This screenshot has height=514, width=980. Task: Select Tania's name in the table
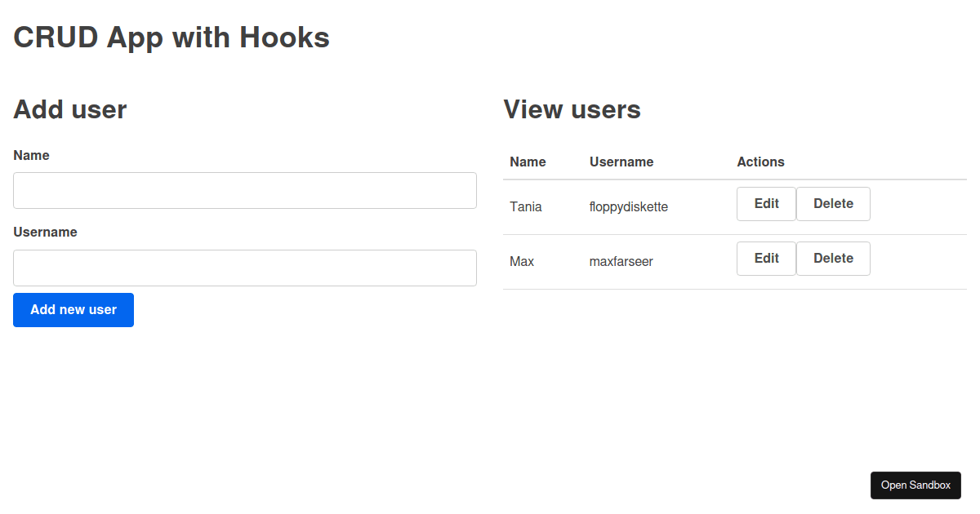point(525,206)
